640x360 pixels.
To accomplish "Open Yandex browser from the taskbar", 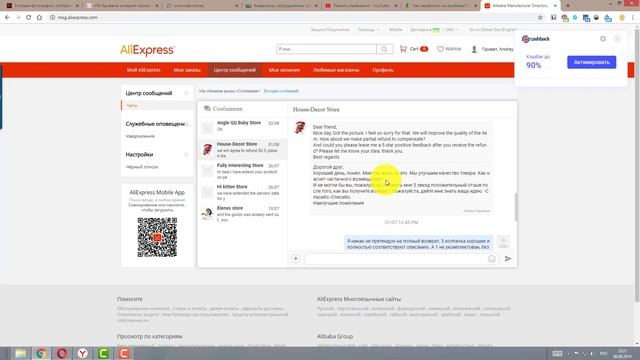I will (83, 353).
